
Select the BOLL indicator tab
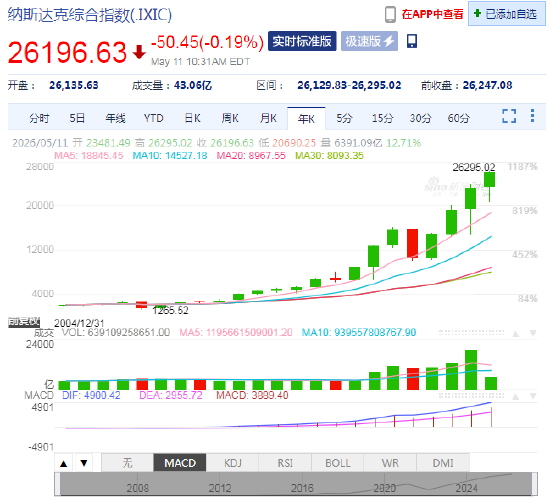click(x=338, y=463)
